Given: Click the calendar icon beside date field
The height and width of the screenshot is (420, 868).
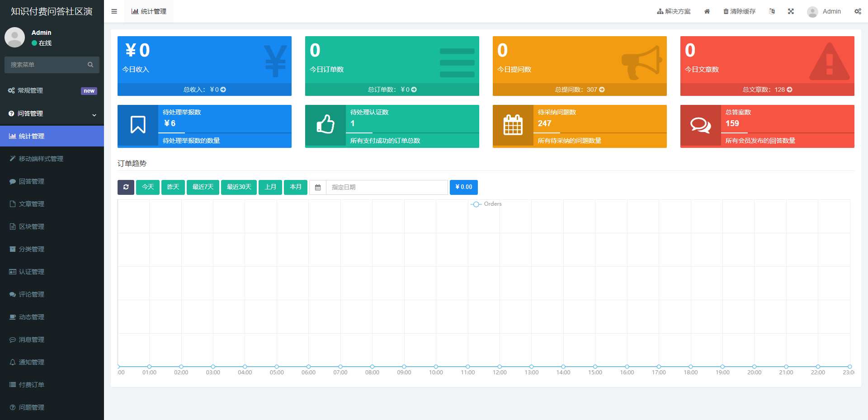Looking at the screenshot, I should pos(318,187).
